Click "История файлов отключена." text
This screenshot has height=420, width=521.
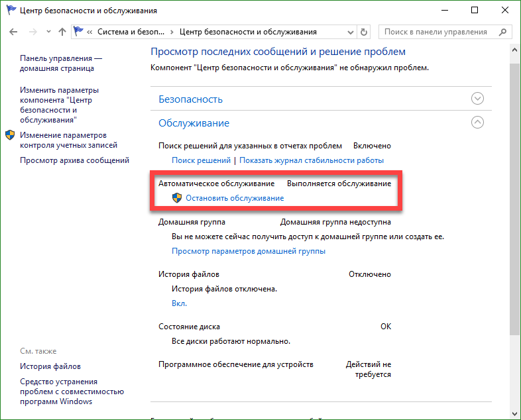(224, 289)
